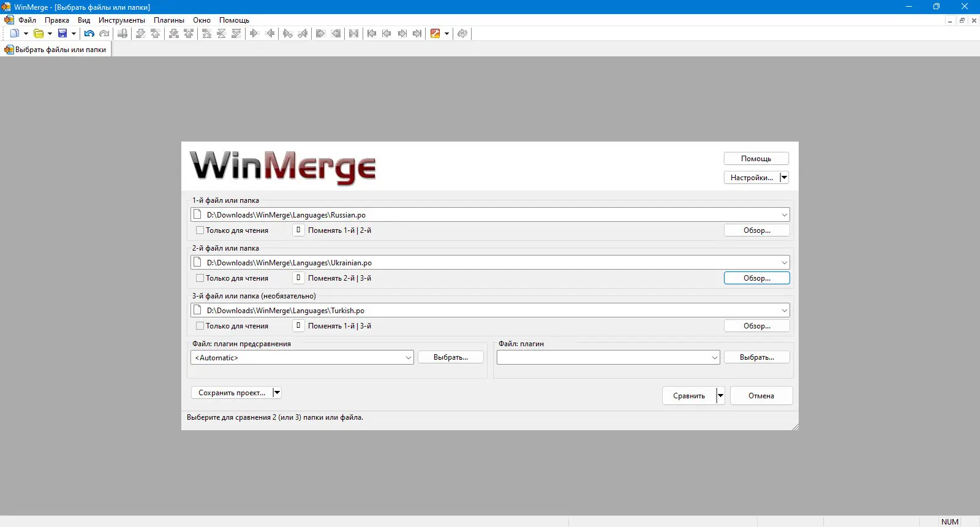The width and height of the screenshot is (980, 527).
Task: Open the 'Плагины' menu
Action: pos(169,20)
